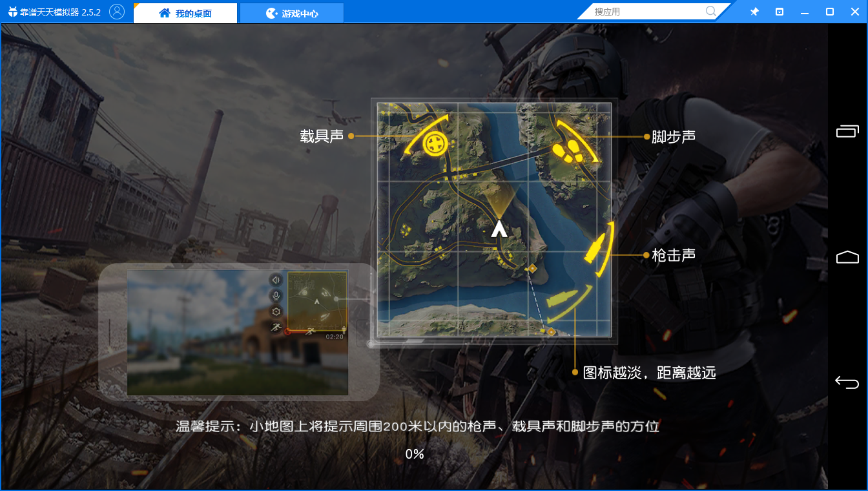The image size is (868, 491).
Task: Click the search magnifier icon
Action: tap(711, 12)
